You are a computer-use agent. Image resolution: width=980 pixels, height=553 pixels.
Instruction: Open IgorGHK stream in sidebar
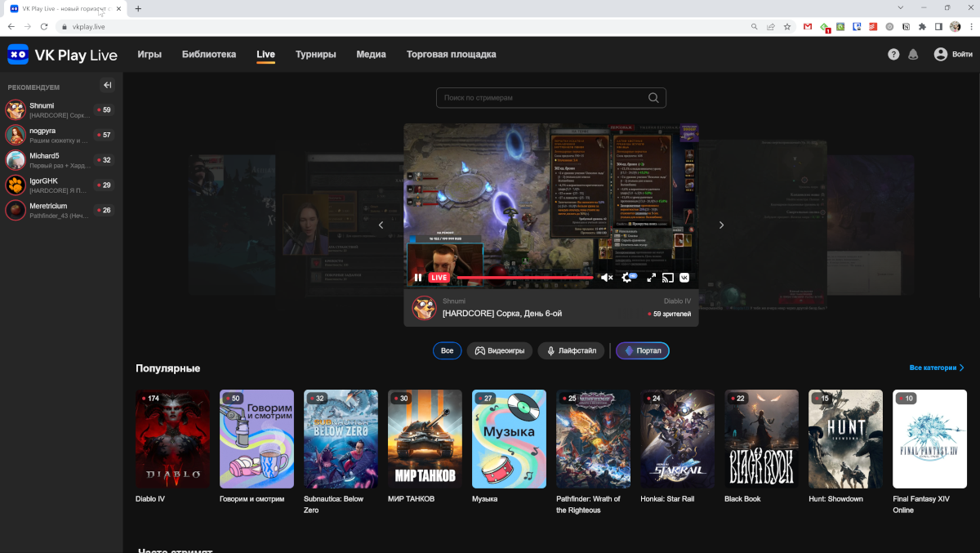[x=61, y=185]
